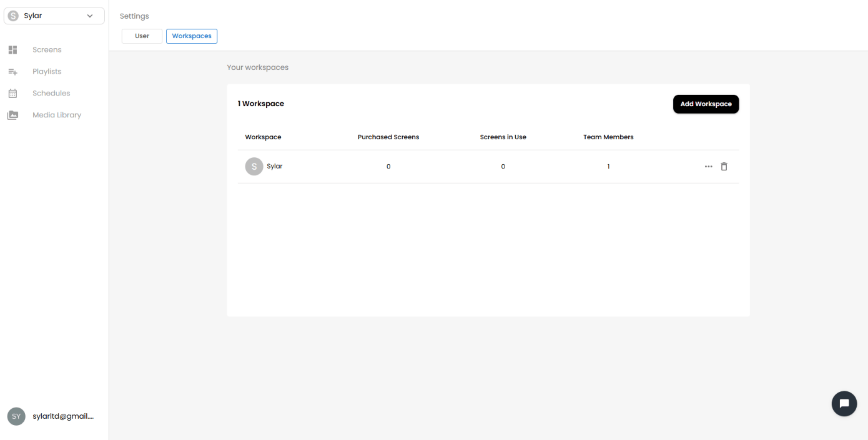Click the Playlists add-list icon
The height and width of the screenshot is (440, 868).
click(x=12, y=72)
